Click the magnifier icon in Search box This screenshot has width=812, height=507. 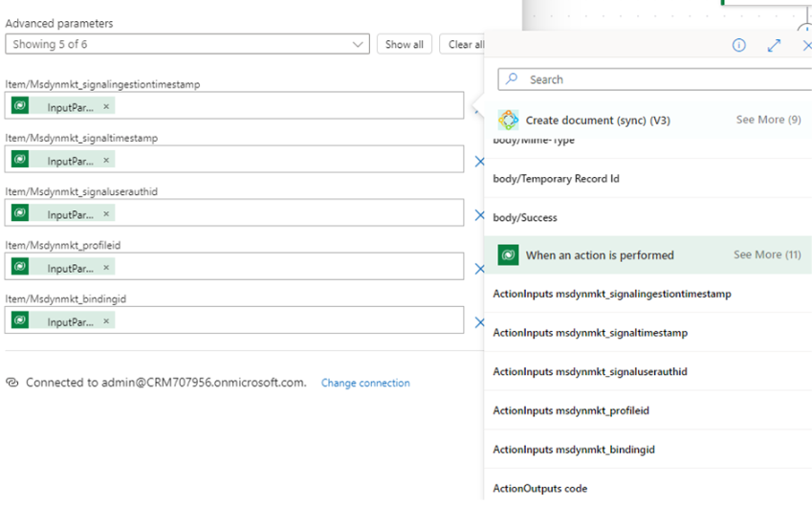tap(512, 78)
